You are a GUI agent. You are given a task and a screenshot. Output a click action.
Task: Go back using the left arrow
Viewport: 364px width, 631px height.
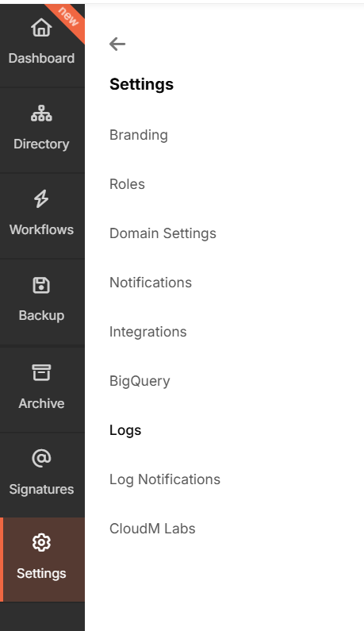coord(117,44)
